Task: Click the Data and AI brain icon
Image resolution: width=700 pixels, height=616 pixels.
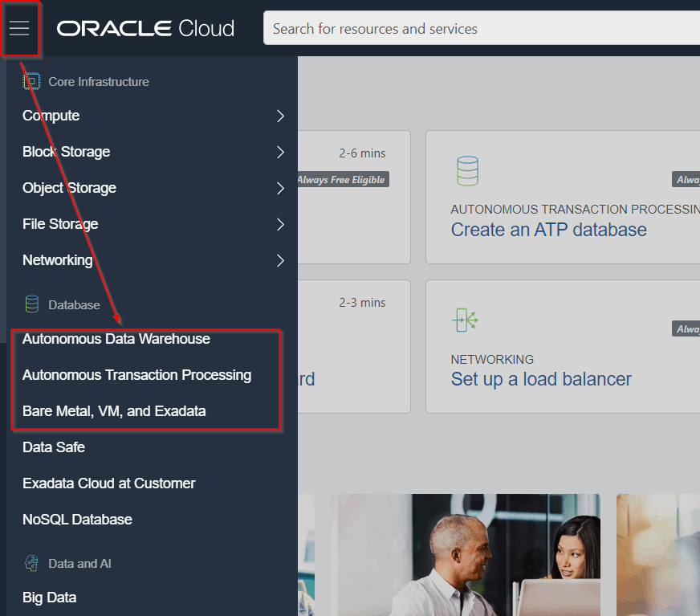Action: click(x=31, y=563)
